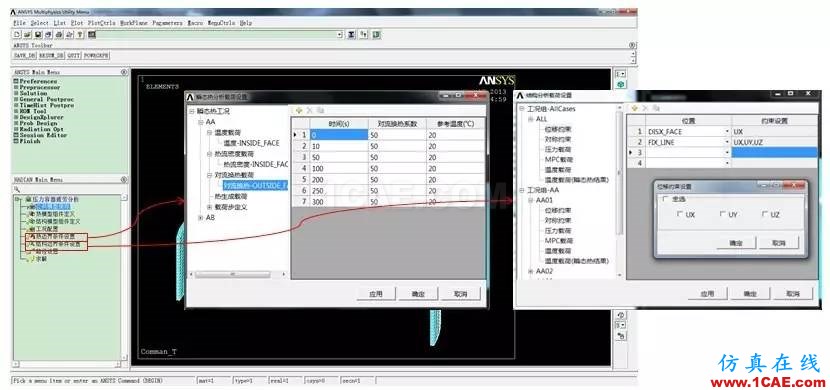Open row 4 location dropdown in structural dialog
This screenshot has height=390, width=830.
click(728, 164)
